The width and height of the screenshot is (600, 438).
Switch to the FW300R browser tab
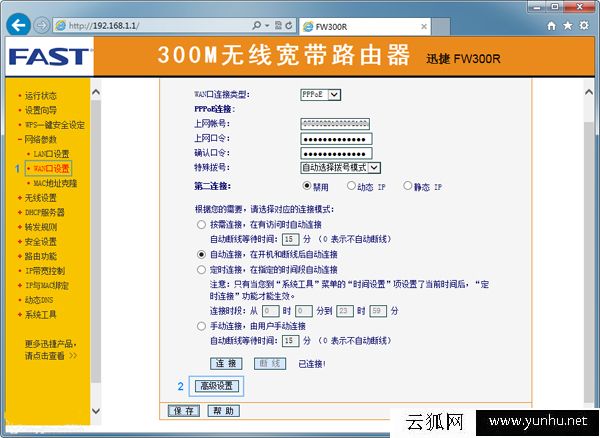pos(365,26)
